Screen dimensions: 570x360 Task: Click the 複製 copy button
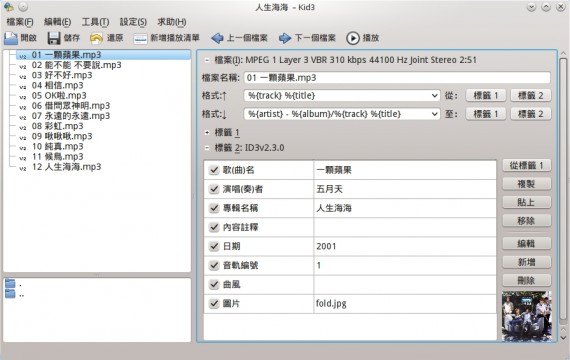click(x=526, y=184)
